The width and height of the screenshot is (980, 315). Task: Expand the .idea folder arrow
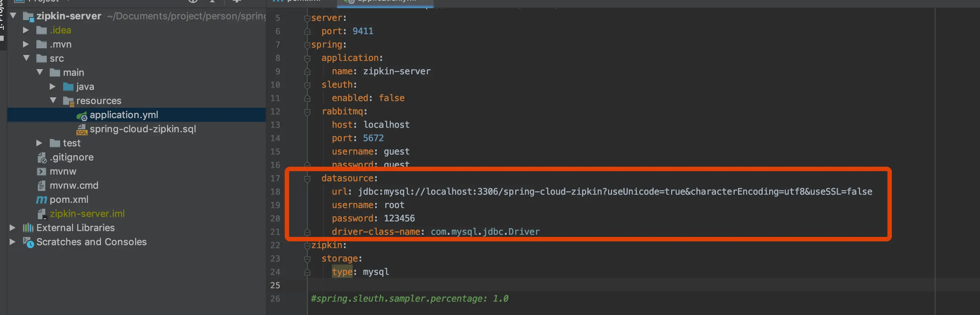pos(26,30)
